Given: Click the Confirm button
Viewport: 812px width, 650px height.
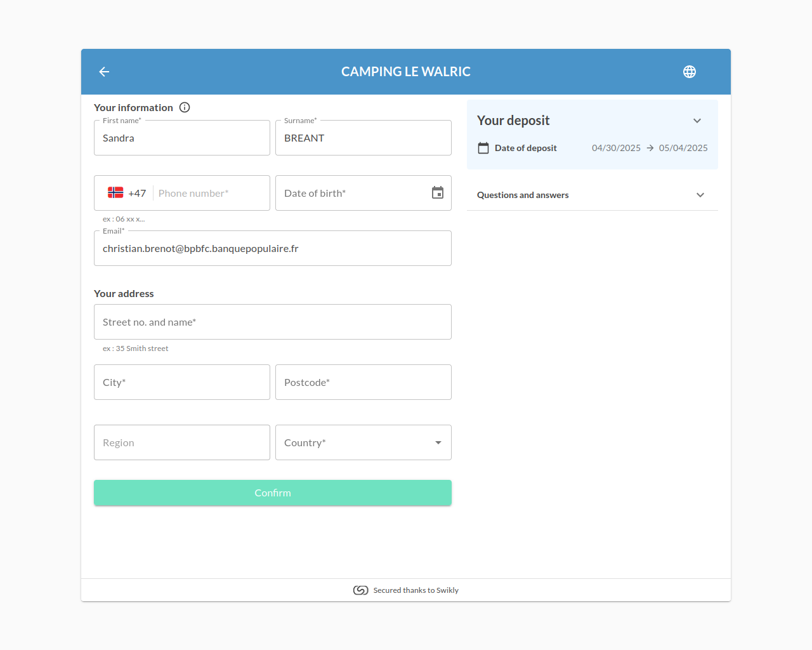Looking at the screenshot, I should (273, 493).
